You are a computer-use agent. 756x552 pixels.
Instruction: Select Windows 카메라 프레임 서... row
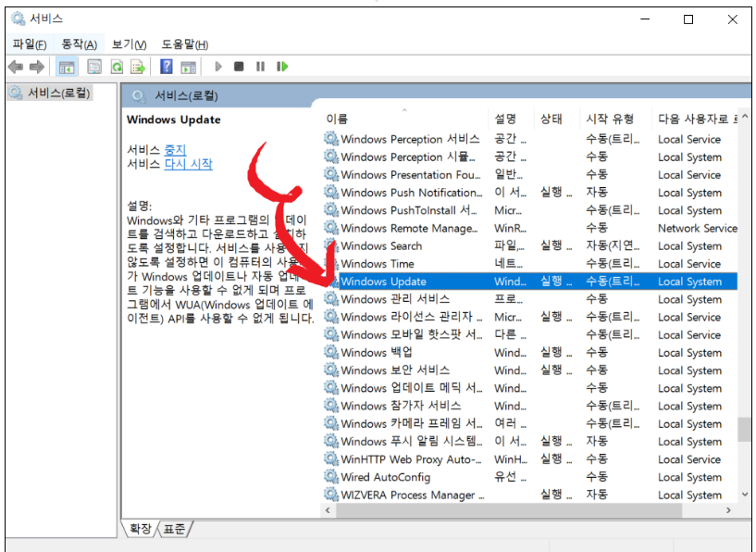pyautogui.click(x=530, y=423)
